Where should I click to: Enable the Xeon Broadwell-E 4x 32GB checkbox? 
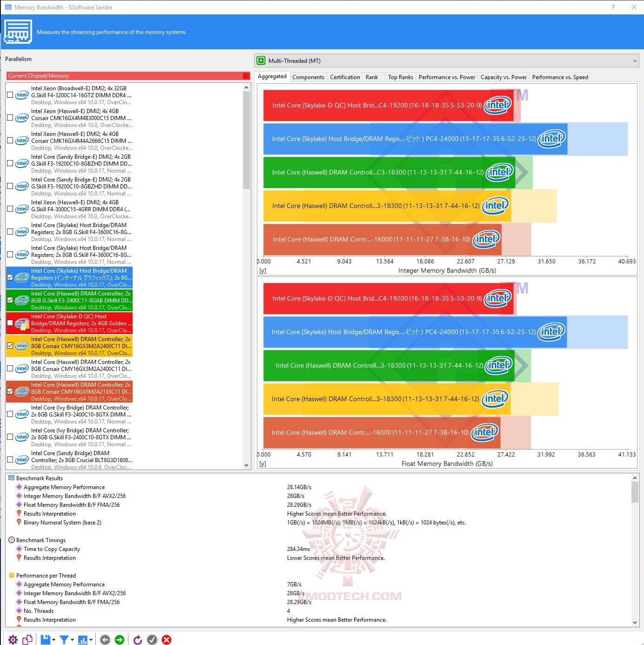[10, 95]
